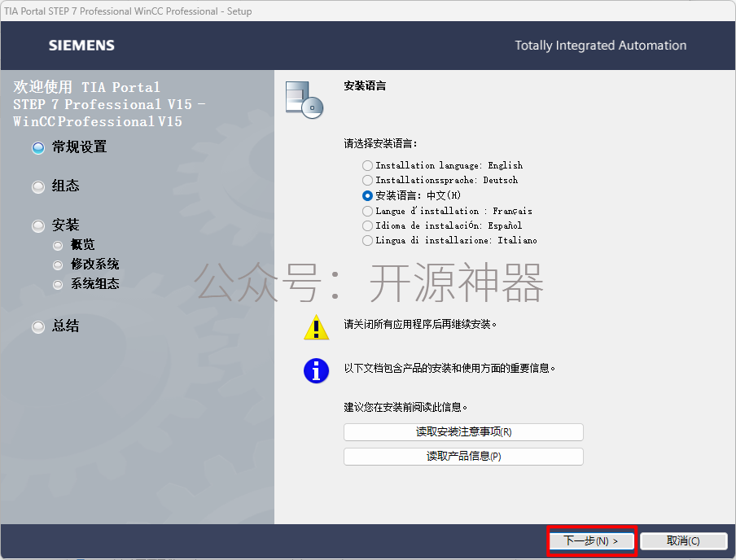Click 读取安装注意事项 button
The image size is (736, 560).
pos(463,432)
